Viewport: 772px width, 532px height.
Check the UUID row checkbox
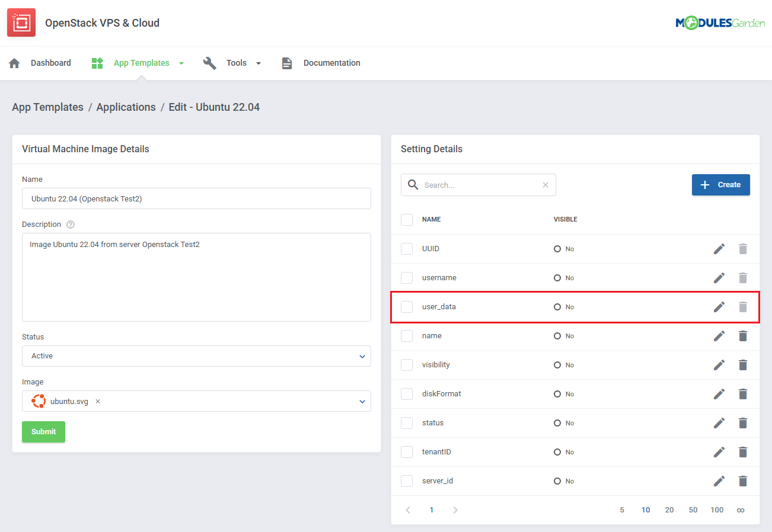[407, 249]
